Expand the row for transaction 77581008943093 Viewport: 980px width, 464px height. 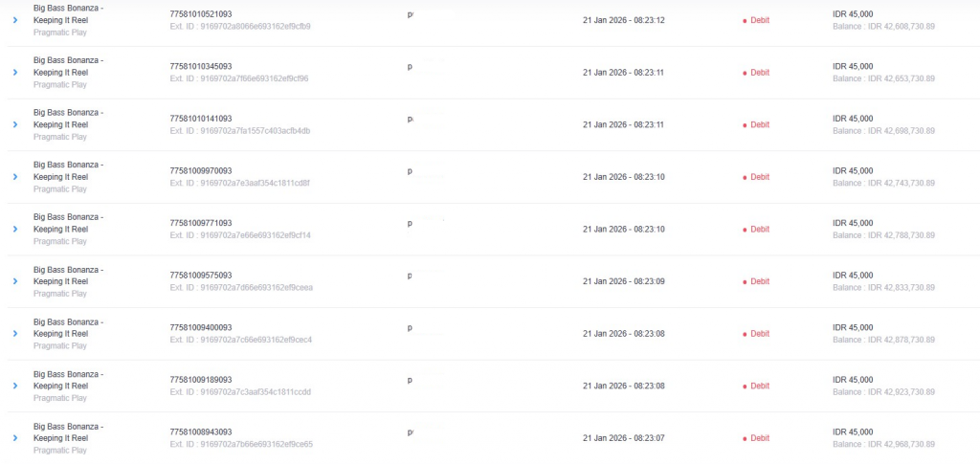pyautogui.click(x=15, y=438)
